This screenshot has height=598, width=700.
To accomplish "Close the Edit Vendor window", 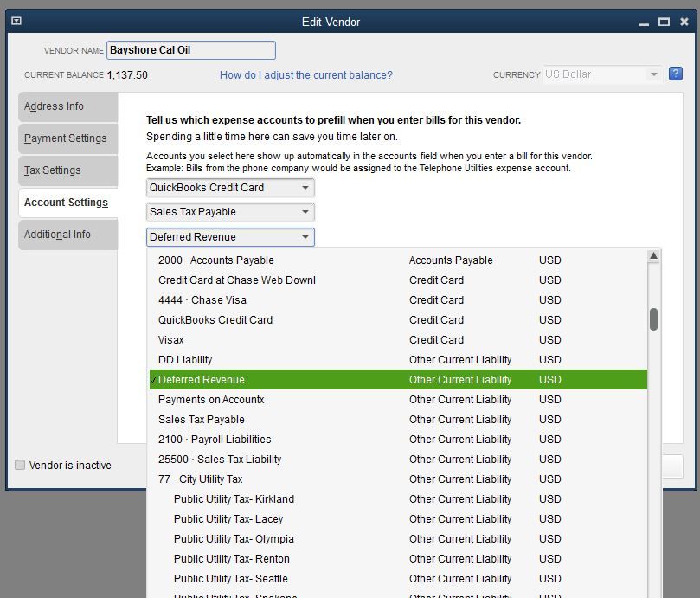I will coord(684,22).
